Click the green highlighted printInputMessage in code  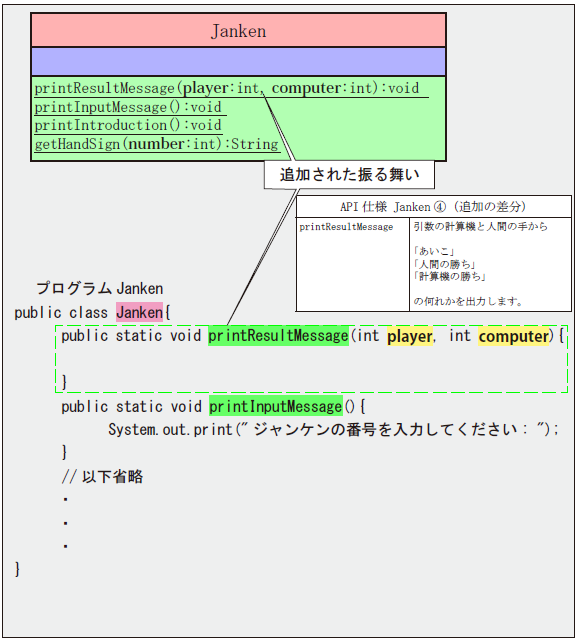[276, 406]
